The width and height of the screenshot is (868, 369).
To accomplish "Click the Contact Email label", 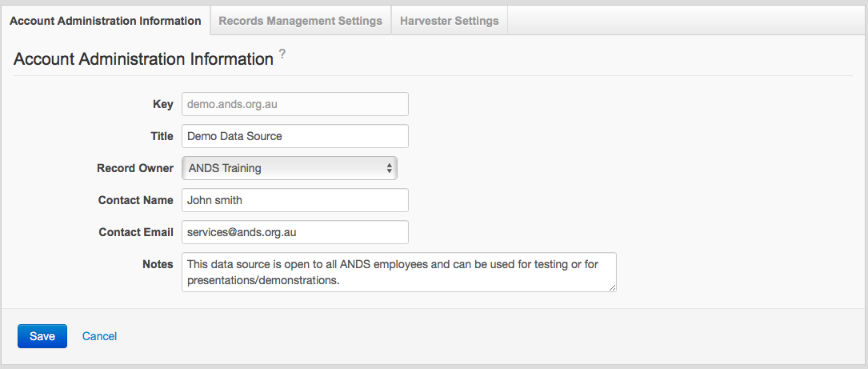I will (135, 232).
